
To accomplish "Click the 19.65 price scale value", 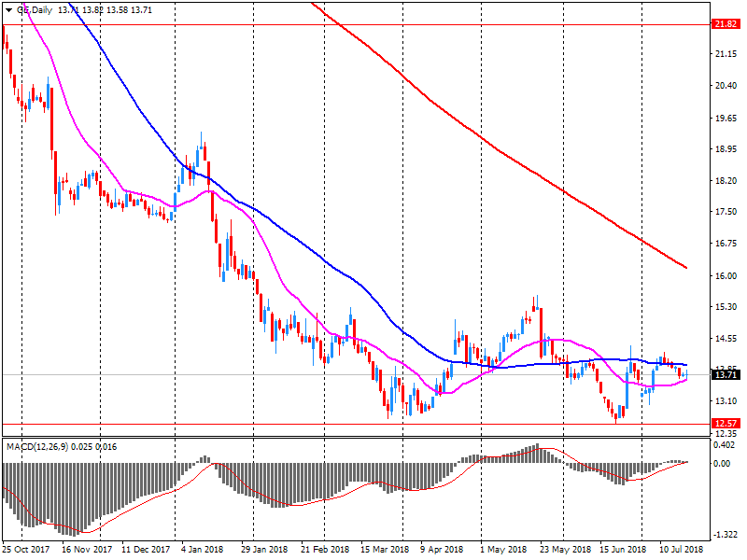I will coord(726,119).
